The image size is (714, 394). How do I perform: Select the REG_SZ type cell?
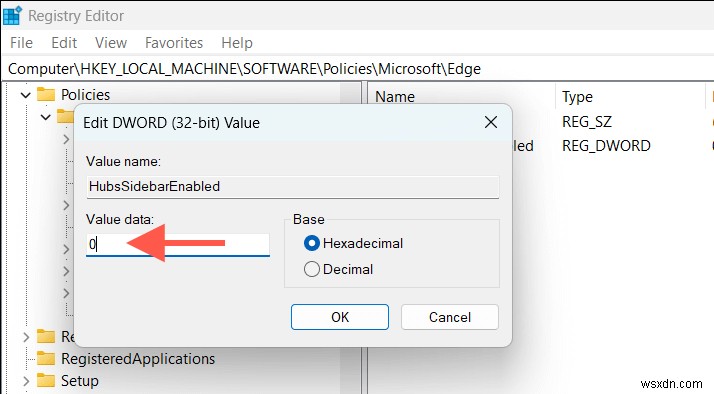pyautogui.click(x=587, y=122)
